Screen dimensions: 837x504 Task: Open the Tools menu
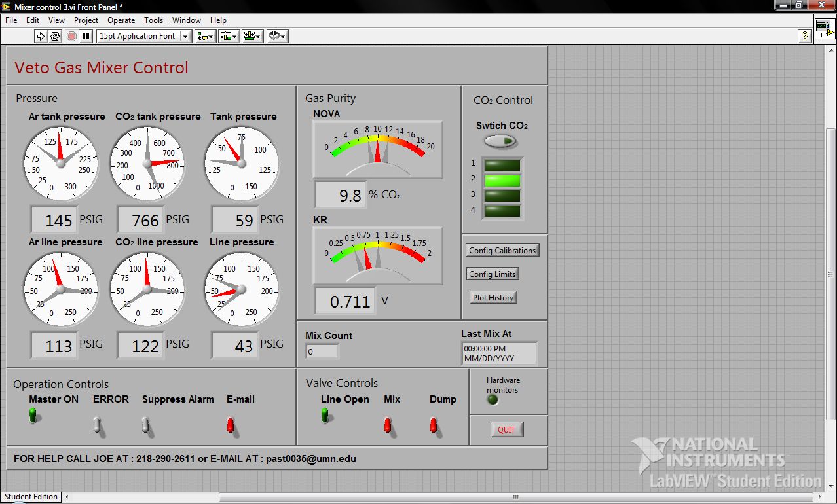pos(153,20)
